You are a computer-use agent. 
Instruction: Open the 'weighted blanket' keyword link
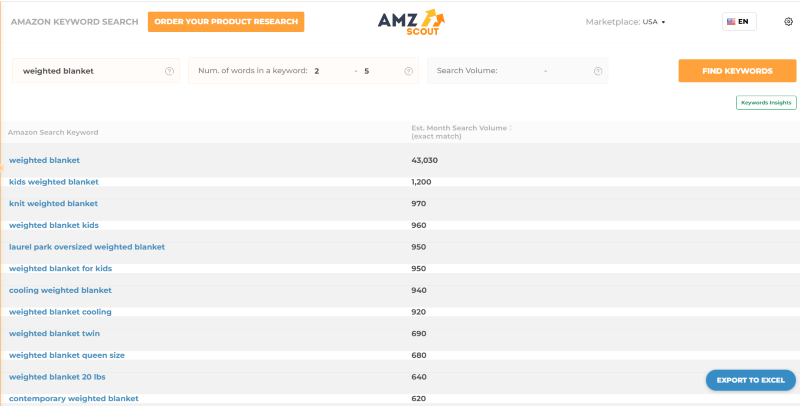point(44,160)
